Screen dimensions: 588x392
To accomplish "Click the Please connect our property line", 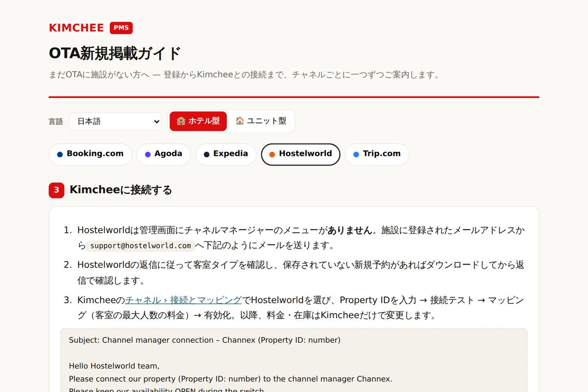I will (x=231, y=379).
